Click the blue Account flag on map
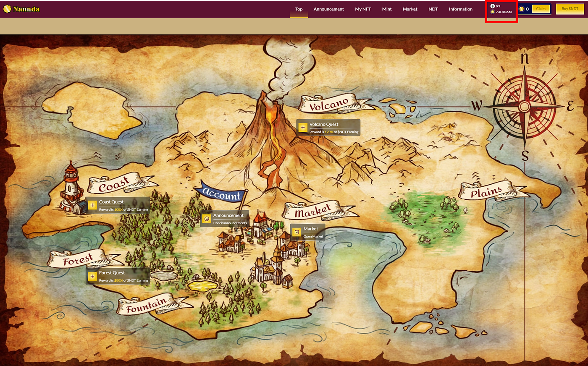This screenshot has width=588, height=366. (x=221, y=193)
